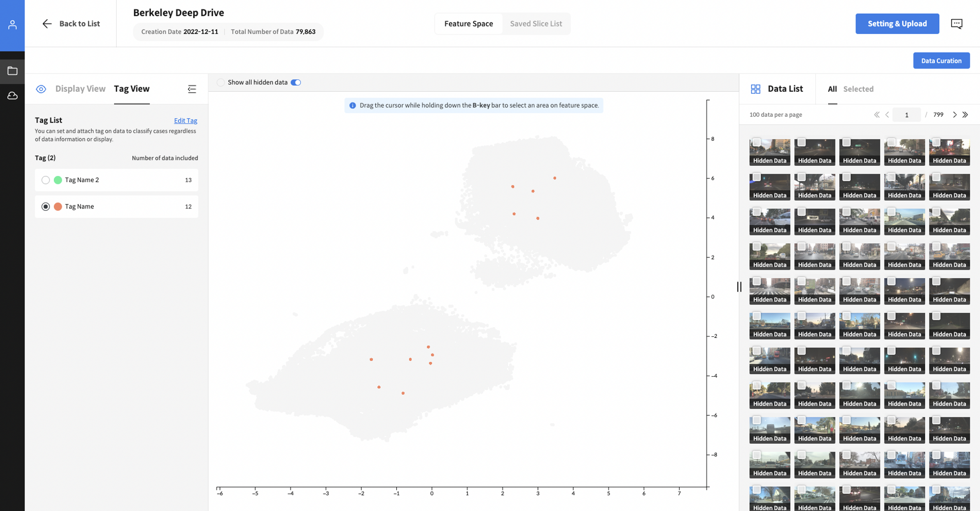This screenshot has height=511, width=980.
Task: Go to the first page of data
Action: tap(877, 115)
